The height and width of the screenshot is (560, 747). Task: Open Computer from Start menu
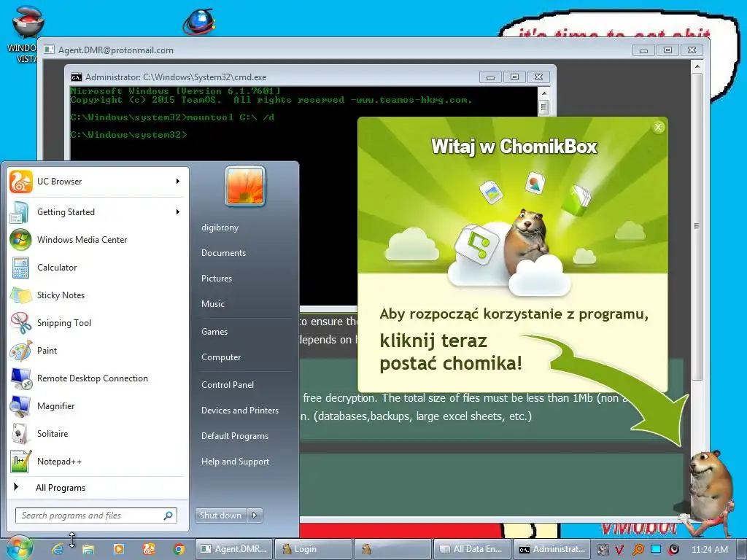(x=221, y=357)
